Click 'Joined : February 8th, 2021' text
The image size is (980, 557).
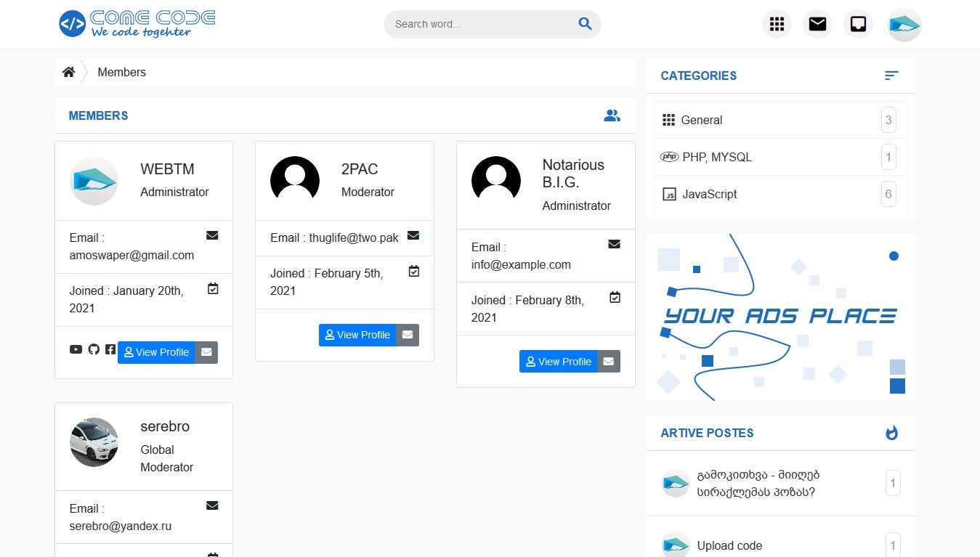pos(527,309)
